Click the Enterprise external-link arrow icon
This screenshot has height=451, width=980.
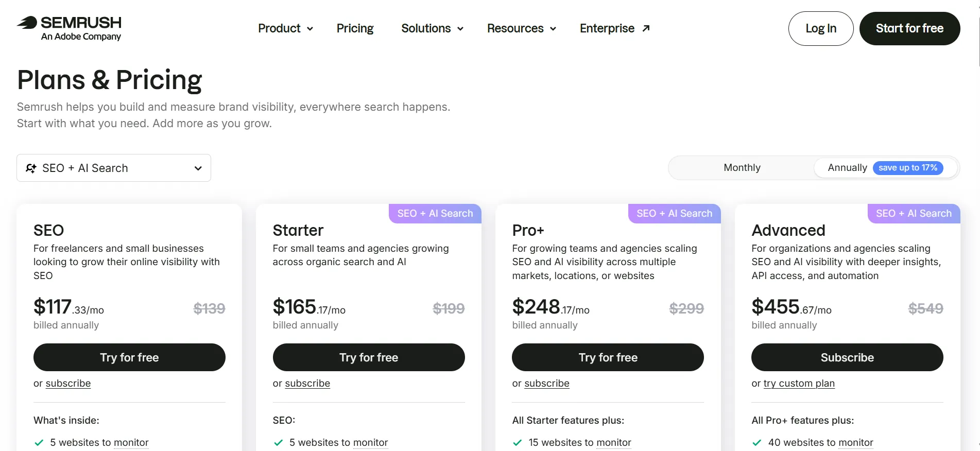[646, 28]
